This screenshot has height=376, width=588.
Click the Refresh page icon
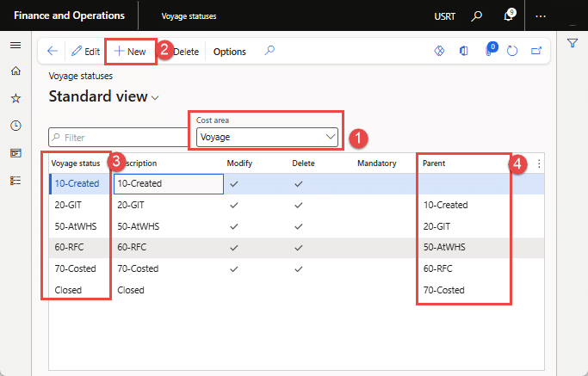(512, 52)
